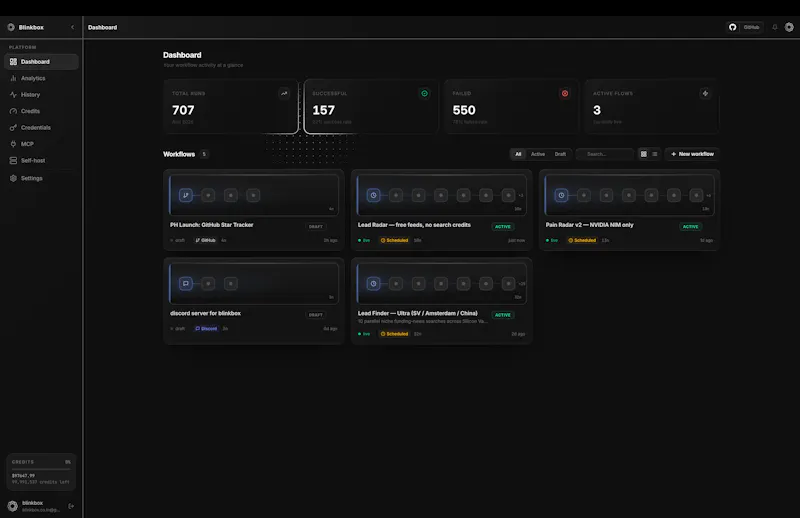Select the Total Runs 707 card
Image resolution: width=800 pixels, height=518 pixels.
(x=231, y=107)
